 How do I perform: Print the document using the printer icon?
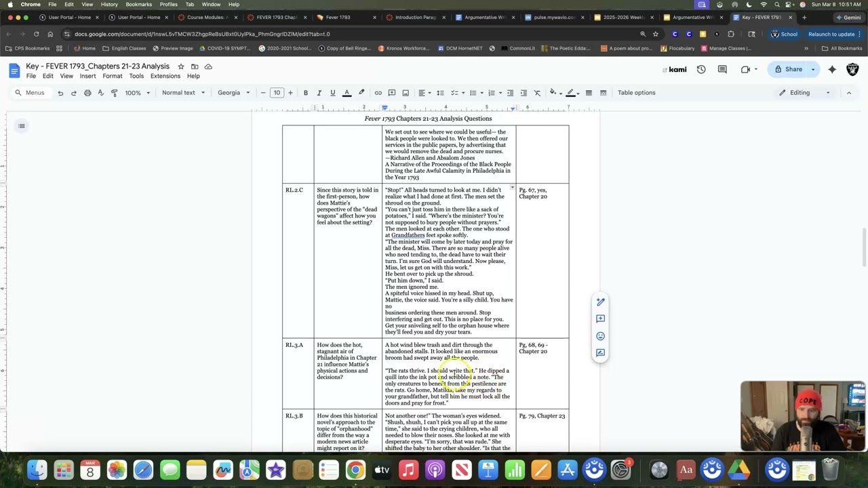[x=87, y=93]
